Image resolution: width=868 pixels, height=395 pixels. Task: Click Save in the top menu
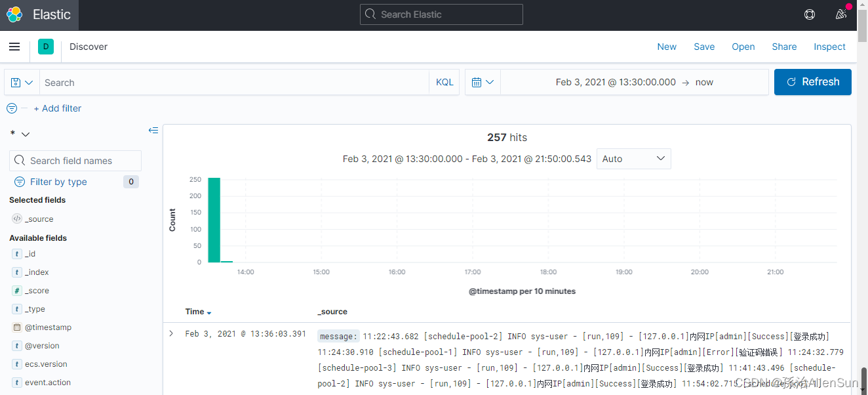pos(704,47)
